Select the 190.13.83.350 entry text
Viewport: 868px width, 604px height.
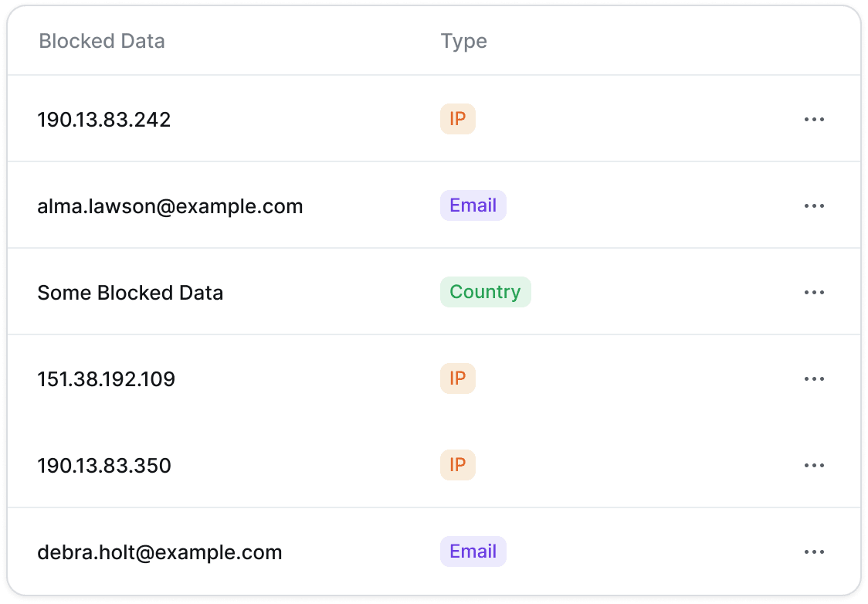(104, 466)
